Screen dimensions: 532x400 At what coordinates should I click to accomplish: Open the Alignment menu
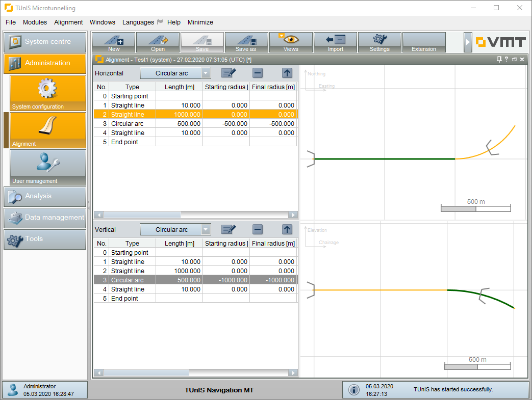(x=68, y=22)
